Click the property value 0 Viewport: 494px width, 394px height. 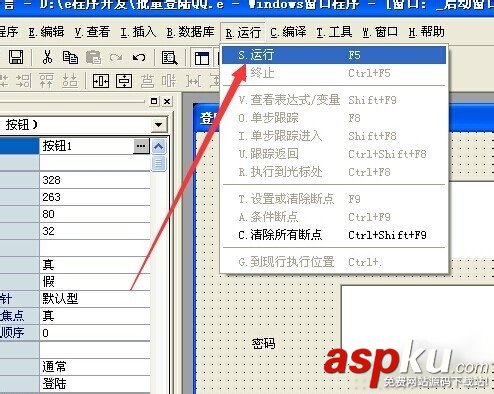coord(95,333)
